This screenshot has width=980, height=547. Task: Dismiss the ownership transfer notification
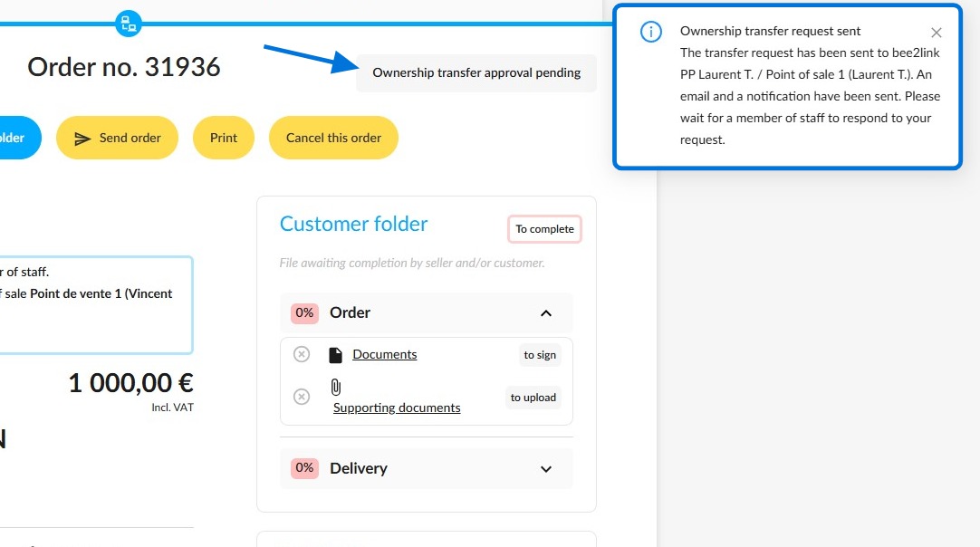point(936,33)
